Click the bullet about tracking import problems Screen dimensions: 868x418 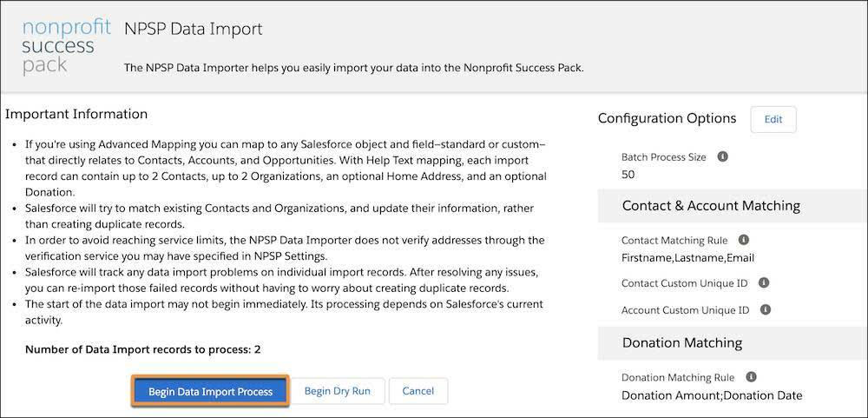pyautogui.click(x=282, y=281)
